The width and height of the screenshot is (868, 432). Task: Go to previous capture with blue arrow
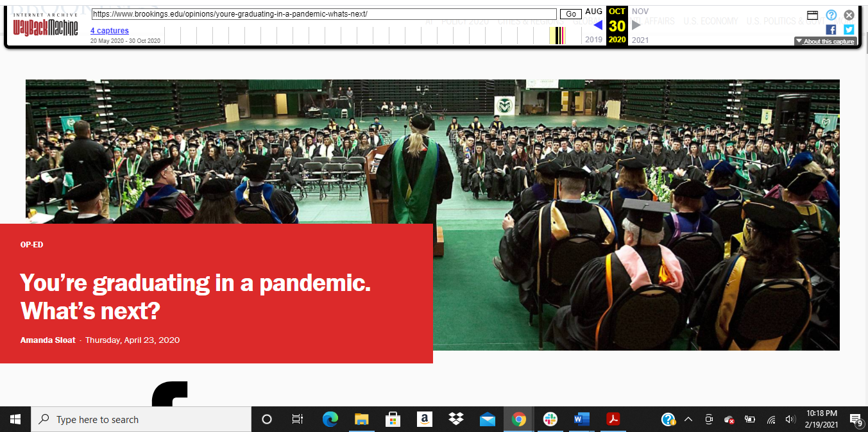tap(598, 26)
